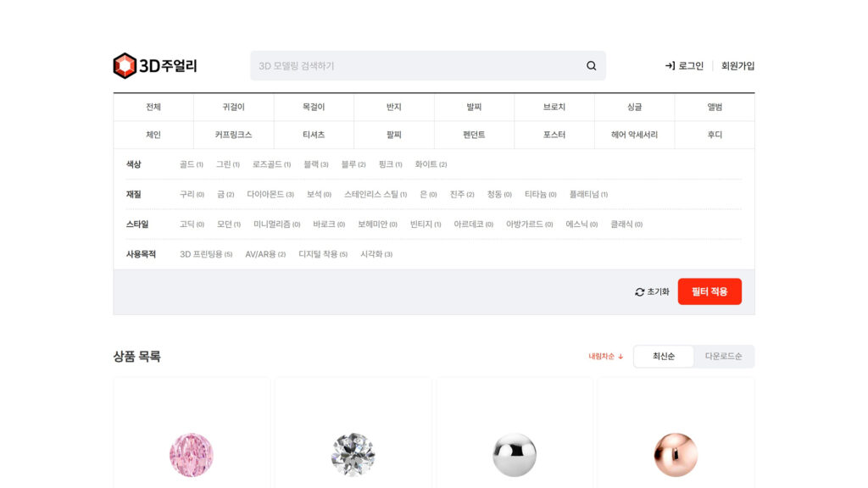
Task: Open the pink gemstone product thumbnail
Action: (192, 454)
